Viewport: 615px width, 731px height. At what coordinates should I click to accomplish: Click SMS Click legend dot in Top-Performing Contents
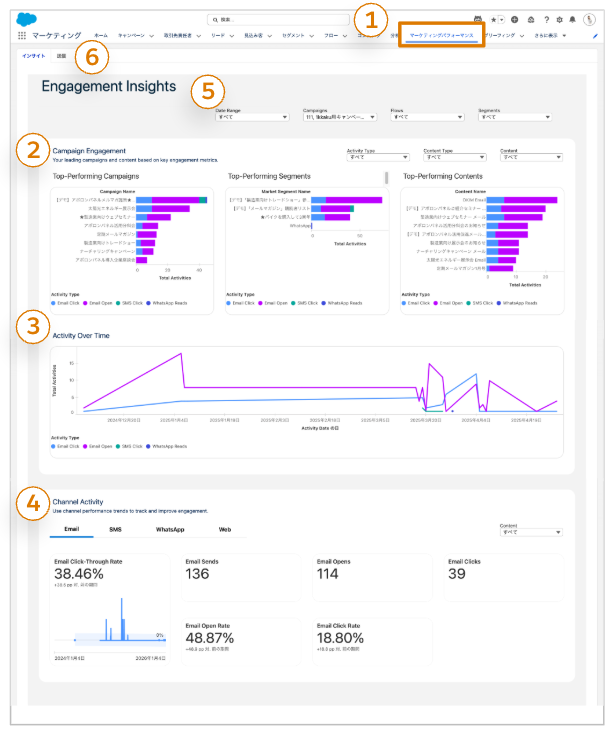[x=469, y=303]
